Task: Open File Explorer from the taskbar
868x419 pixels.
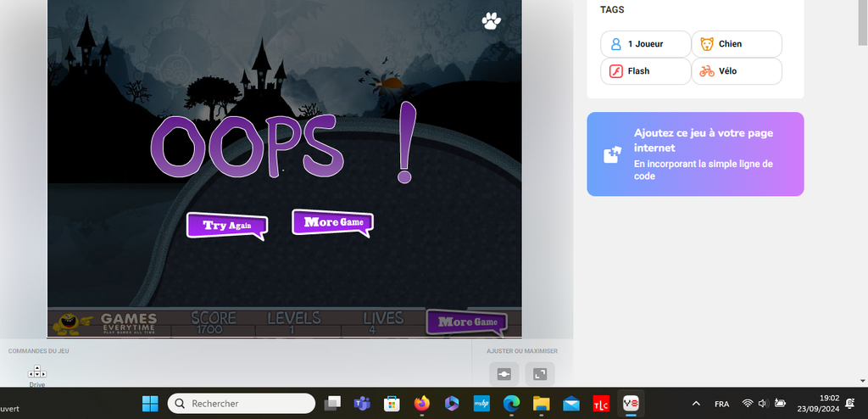Action: 541,404
